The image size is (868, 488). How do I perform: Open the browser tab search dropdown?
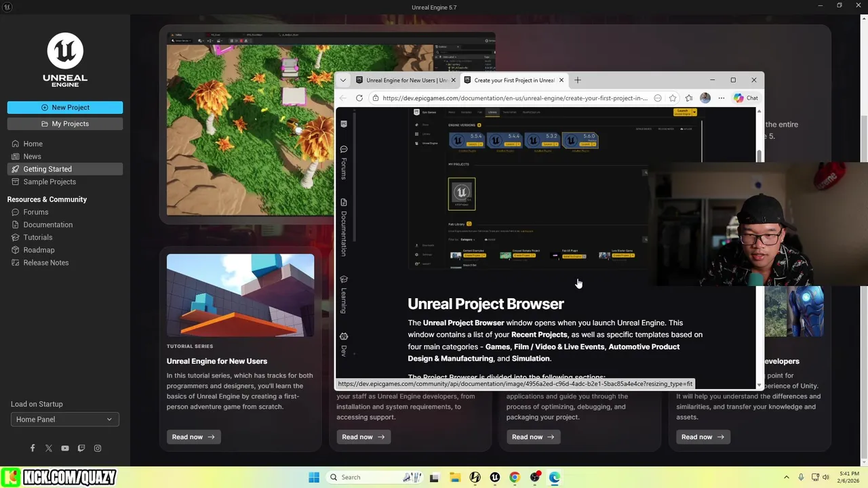coord(343,80)
